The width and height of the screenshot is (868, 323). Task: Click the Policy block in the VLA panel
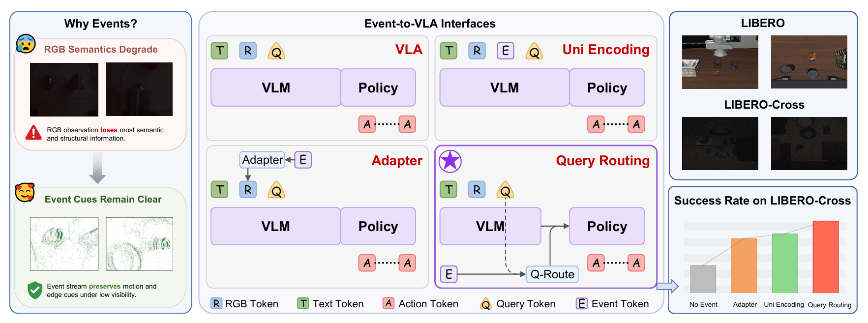pos(378,88)
